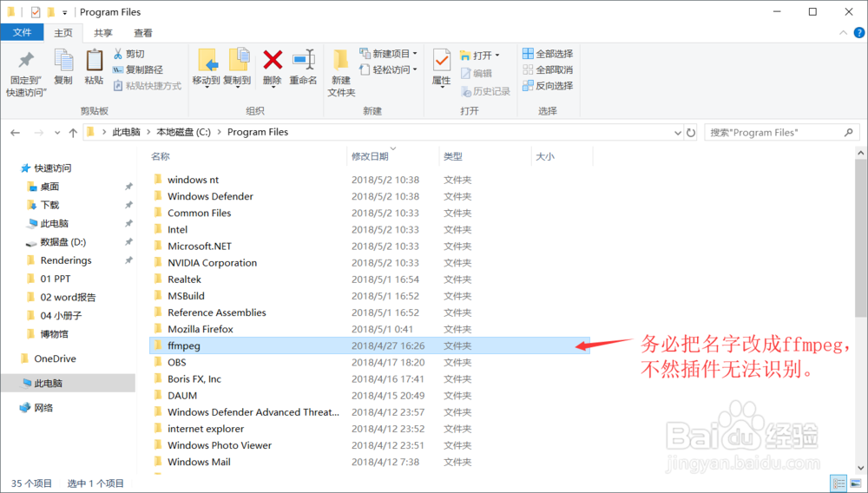Select the Reference Assemblies folder
Screen dimensions: 868x493
(x=217, y=312)
